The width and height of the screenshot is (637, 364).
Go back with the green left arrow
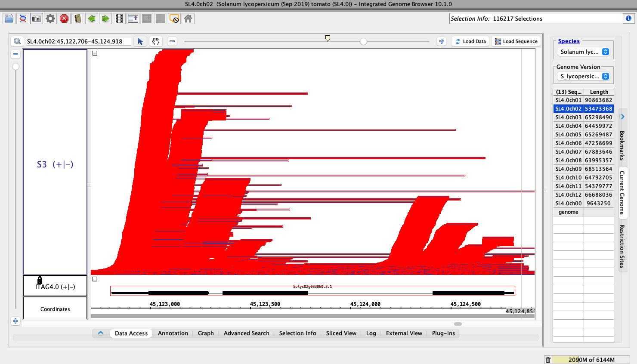pyautogui.click(x=92, y=19)
